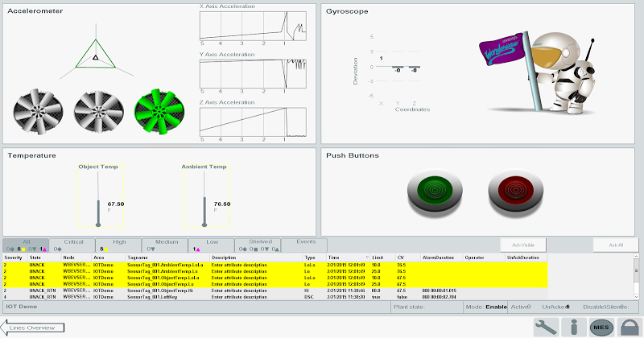Select the SensorTag_001.ObjectTemp.Lo alarm row
The height and width of the screenshot is (338, 644).
click(x=275, y=284)
